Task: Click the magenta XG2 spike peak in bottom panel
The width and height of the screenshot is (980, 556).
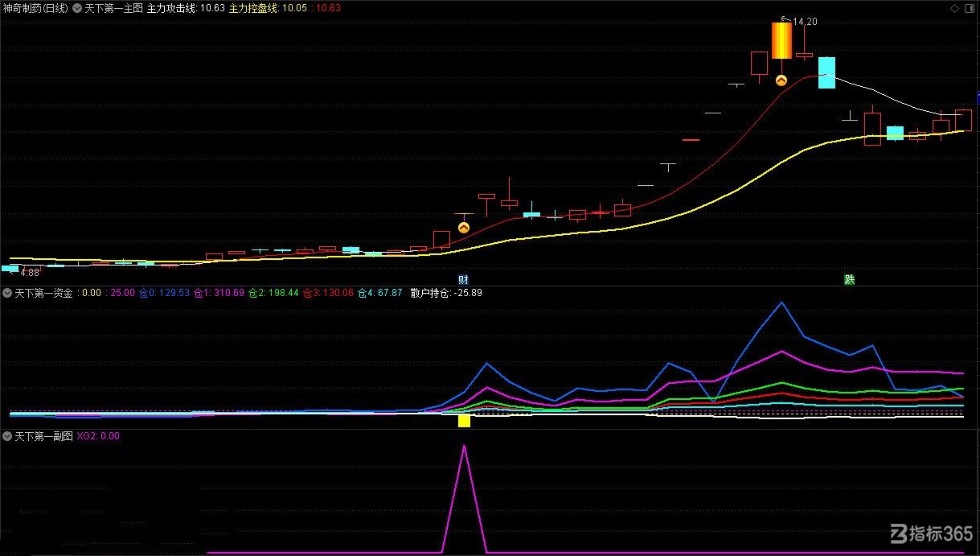Action: [464, 446]
